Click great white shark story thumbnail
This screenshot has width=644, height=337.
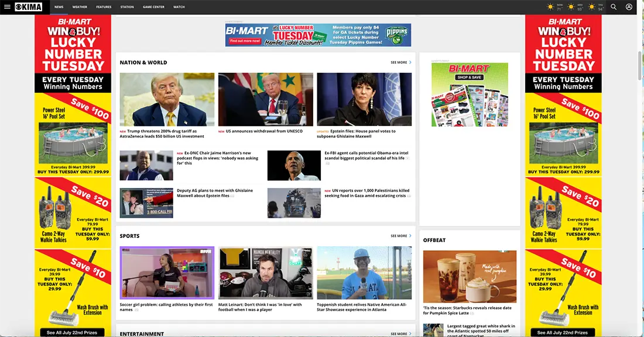(x=433, y=331)
